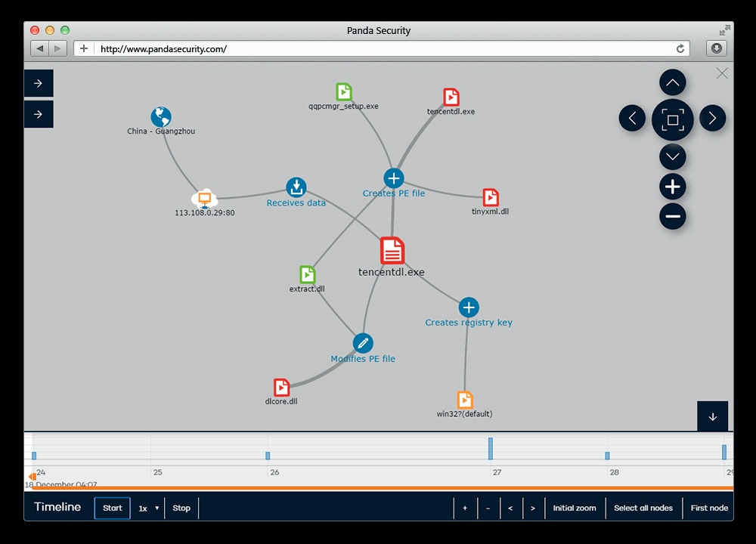Click the fit-to-screen center button
The width and height of the screenshot is (756, 544).
tap(673, 119)
